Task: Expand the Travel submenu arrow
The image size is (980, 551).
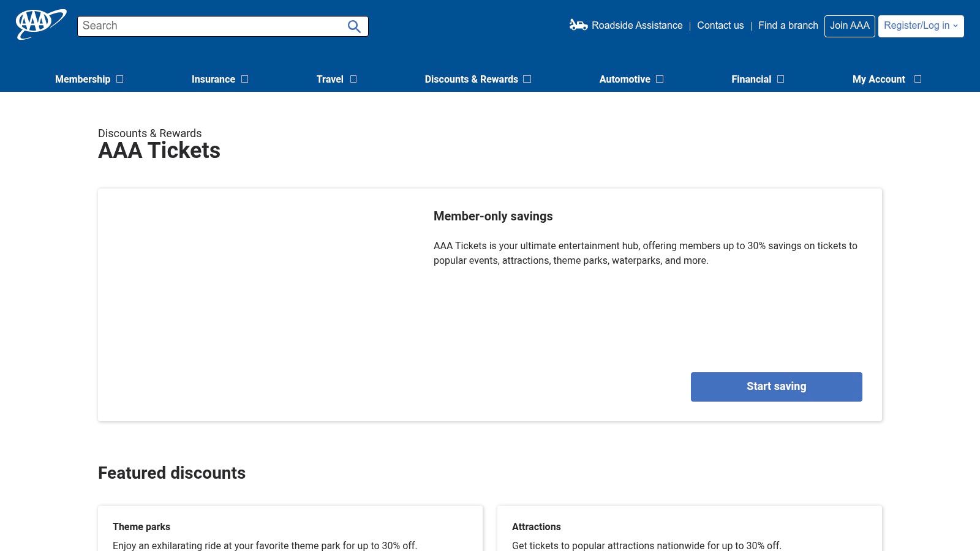Action: 353,79
